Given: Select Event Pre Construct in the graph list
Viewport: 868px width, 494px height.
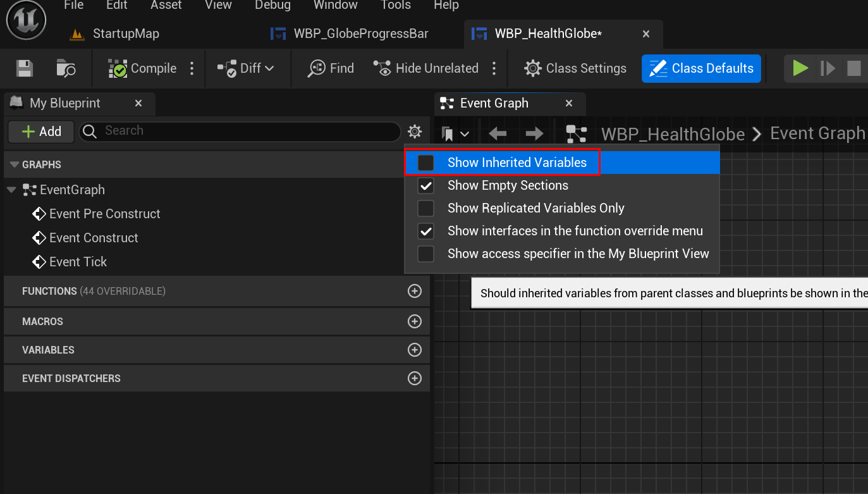Looking at the screenshot, I should pos(96,214).
